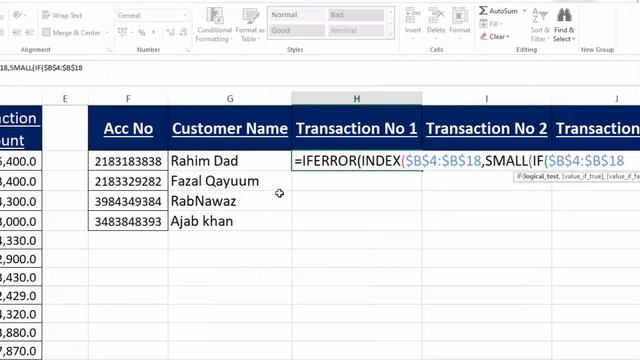Click in the formula bar text
Viewport: 640px width, 360px height.
(41, 68)
